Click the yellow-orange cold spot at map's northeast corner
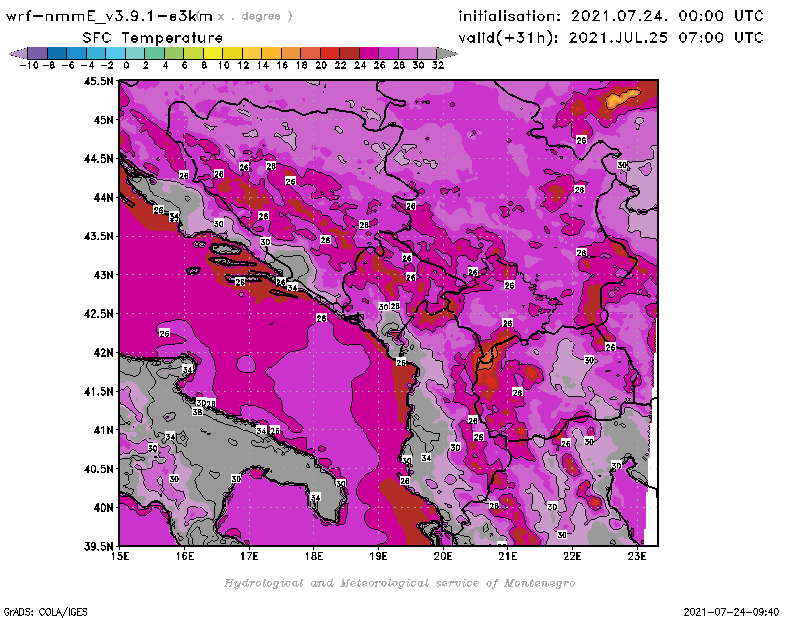800x618 pixels. (623, 98)
